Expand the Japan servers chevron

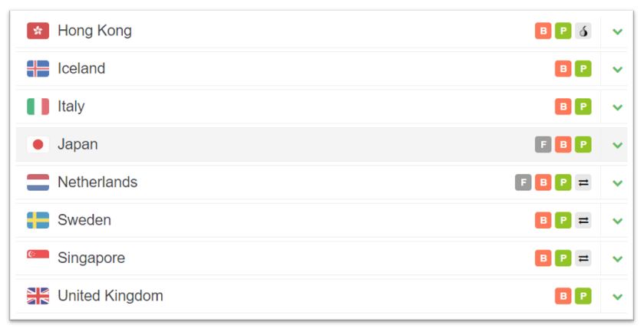click(x=617, y=145)
